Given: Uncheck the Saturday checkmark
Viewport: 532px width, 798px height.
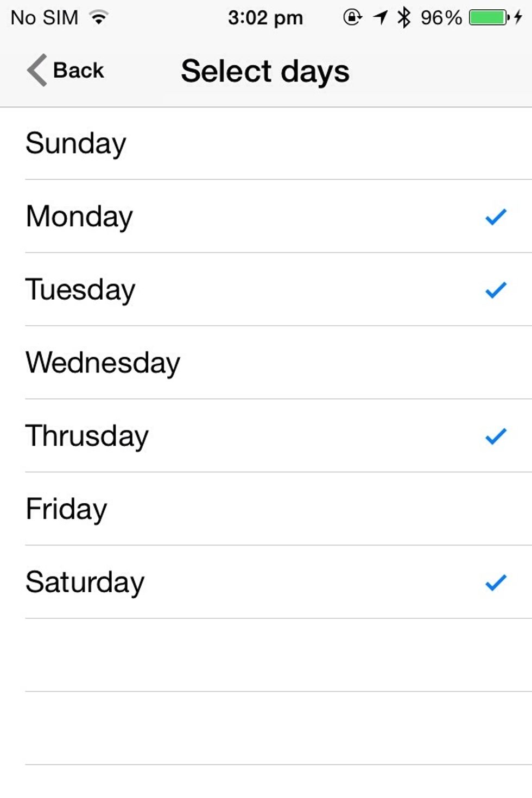Looking at the screenshot, I should tap(496, 582).
